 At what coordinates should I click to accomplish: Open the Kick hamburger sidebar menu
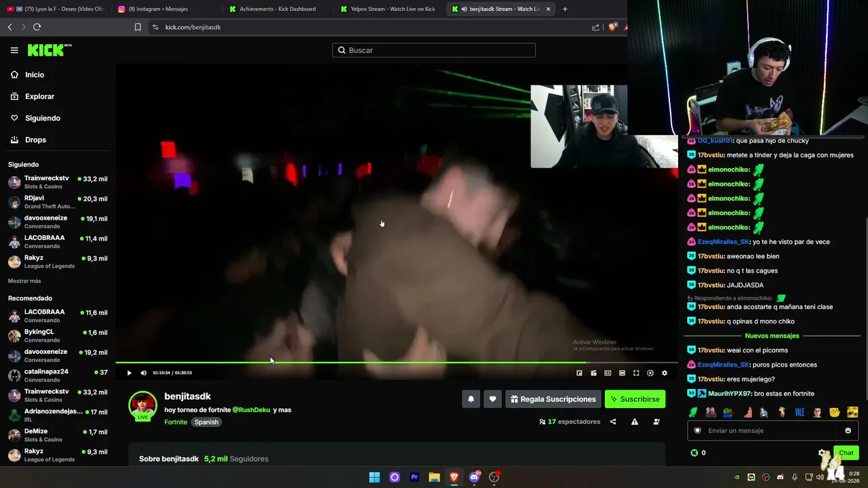coord(14,50)
